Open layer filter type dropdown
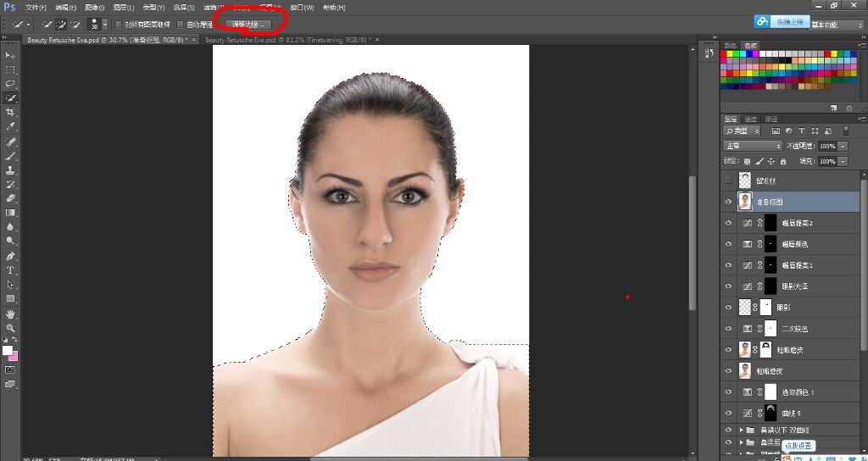This screenshot has height=461, width=868. tap(742, 131)
